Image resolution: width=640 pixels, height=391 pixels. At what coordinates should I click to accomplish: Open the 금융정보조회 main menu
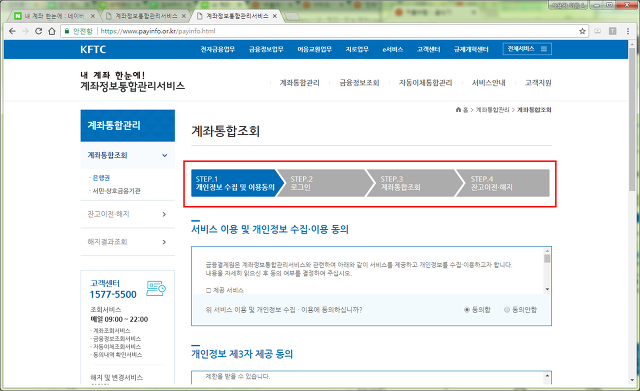pos(359,83)
